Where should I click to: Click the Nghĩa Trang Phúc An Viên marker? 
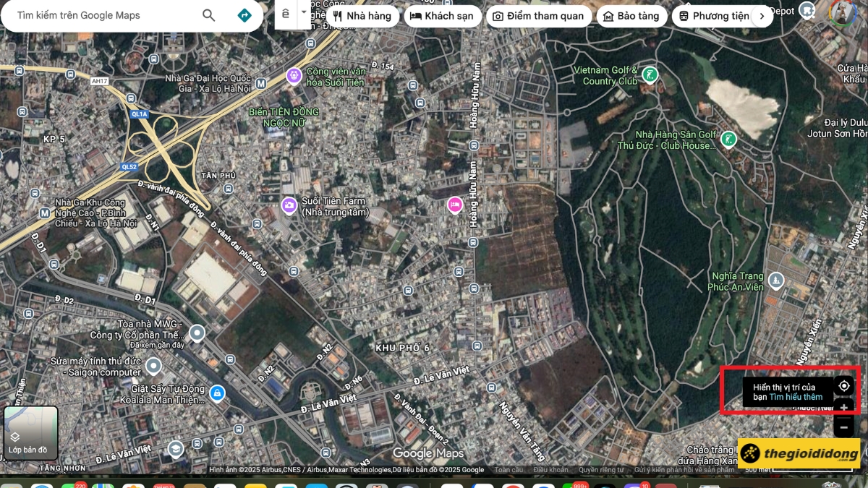click(776, 280)
